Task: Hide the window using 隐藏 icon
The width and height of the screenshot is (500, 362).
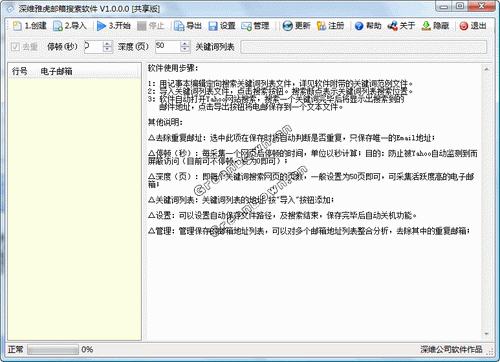Action: (426, 26)
